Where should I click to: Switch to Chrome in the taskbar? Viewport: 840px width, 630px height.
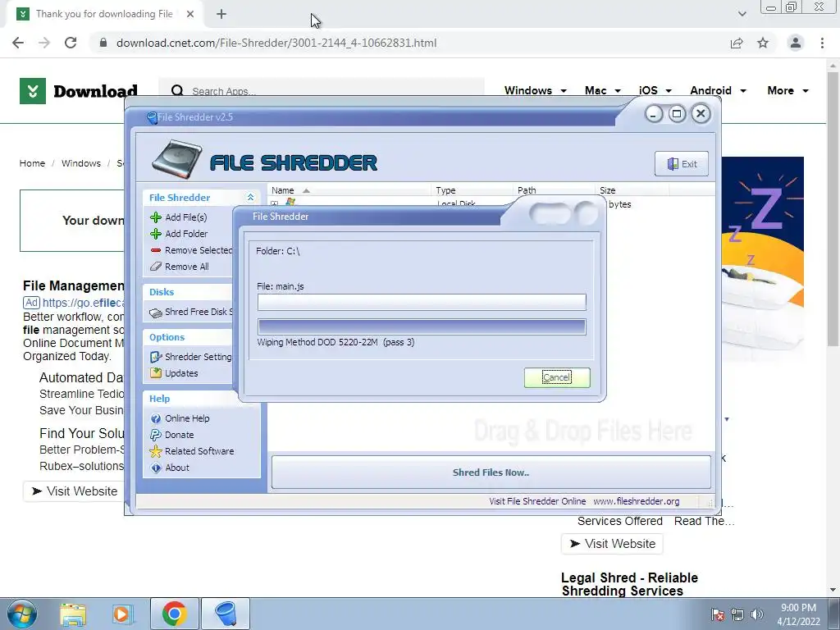[174, 614]
